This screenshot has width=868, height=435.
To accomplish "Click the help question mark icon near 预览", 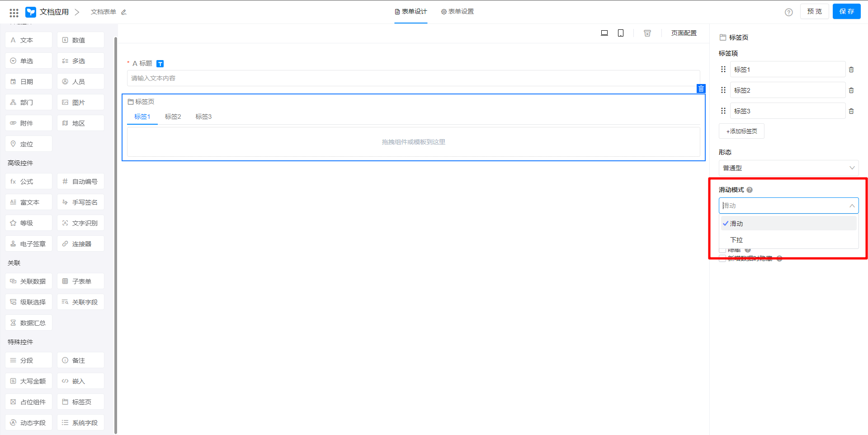I will click(789, 12).
